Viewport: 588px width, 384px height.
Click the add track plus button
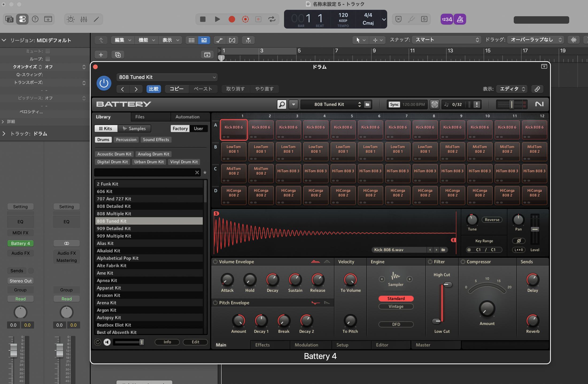coord(101,55)
